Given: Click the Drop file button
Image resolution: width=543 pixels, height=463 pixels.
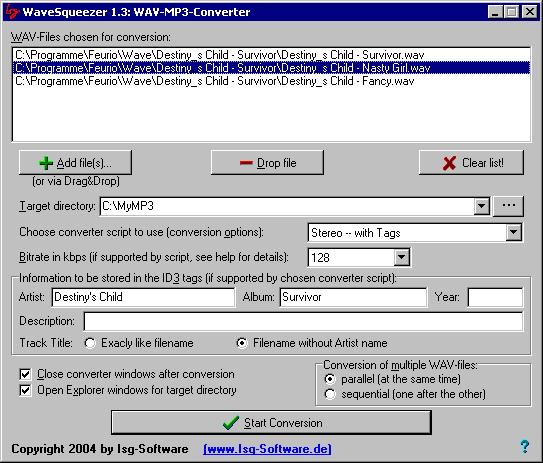Looking at the screenshot, I should click(x=267, y=163).
